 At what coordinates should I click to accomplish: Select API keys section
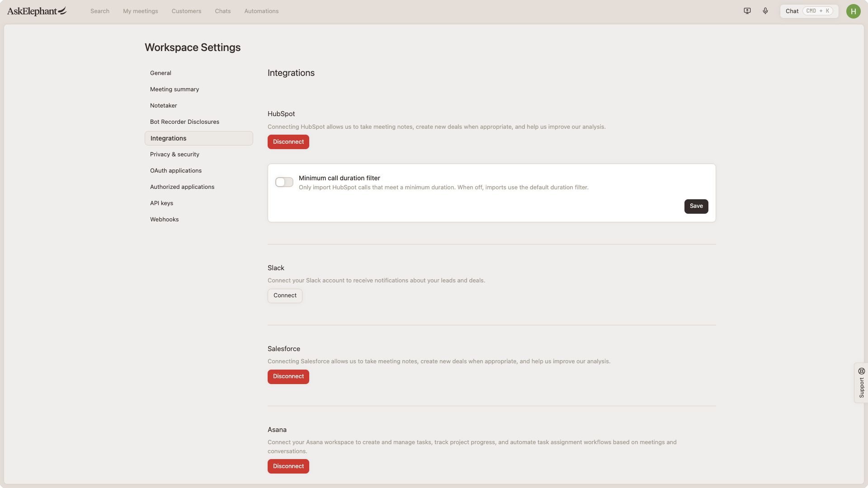pyautogui.click(x=199, y=203)
